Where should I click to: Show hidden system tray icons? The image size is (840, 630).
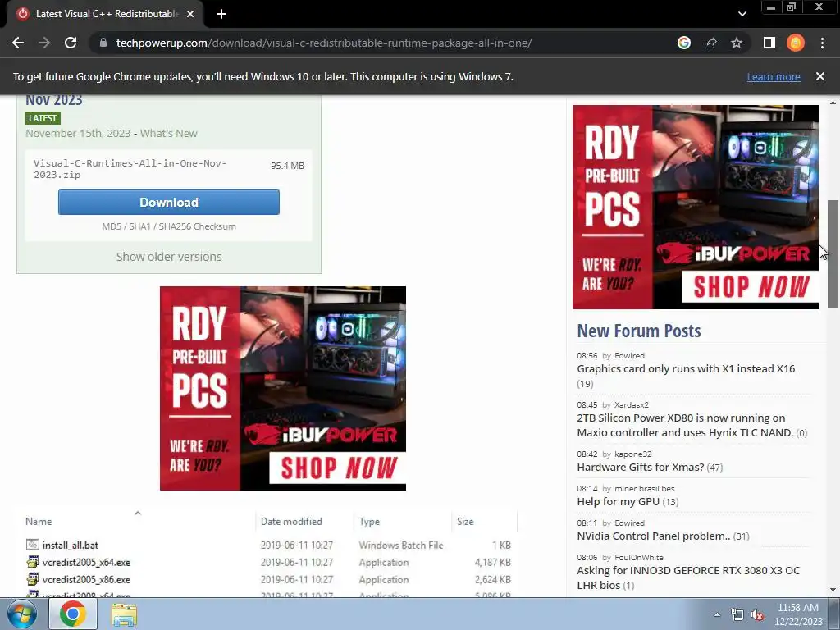click(717, 614)
